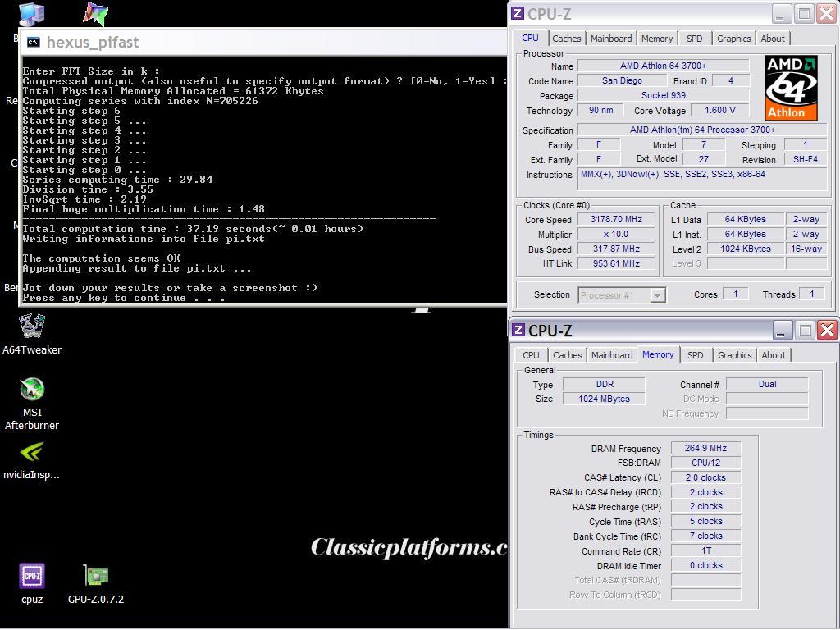Open the cpuz desktop icon
Screen dimensions: 840x630
32,584
